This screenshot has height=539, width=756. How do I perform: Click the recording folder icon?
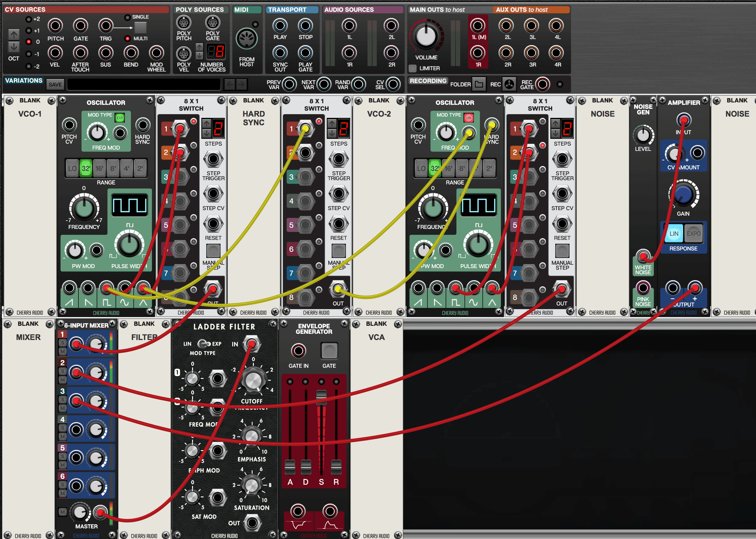[479, 84]
